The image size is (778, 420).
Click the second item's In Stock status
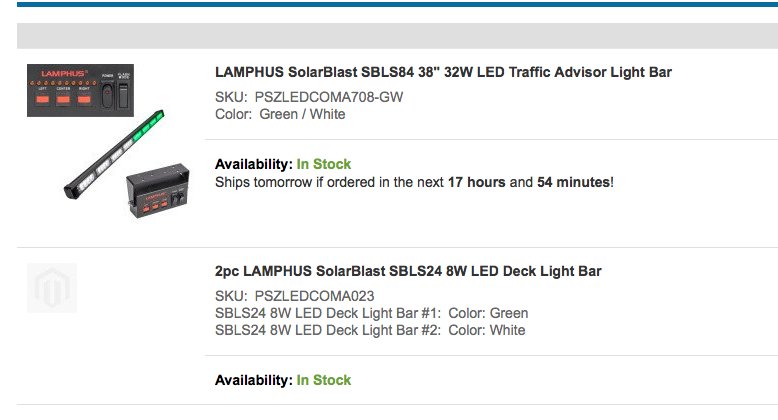click(x=324, y=380)
